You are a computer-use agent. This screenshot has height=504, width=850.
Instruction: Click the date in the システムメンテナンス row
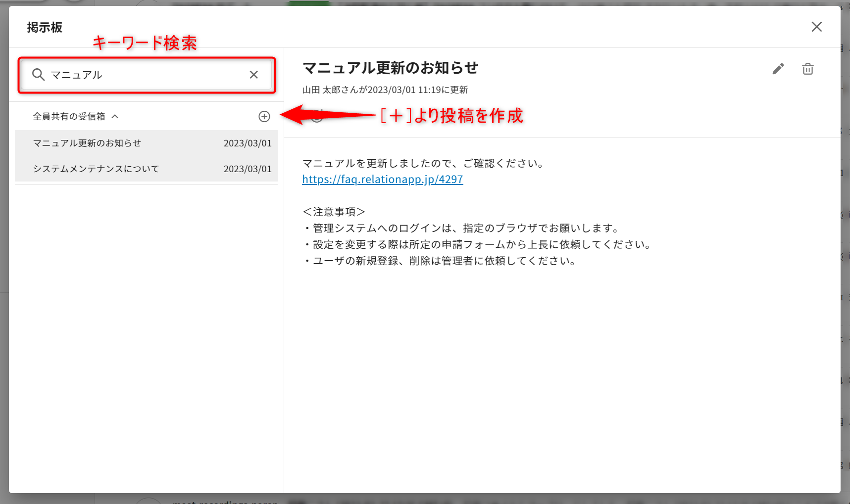[x=247, y=169]
